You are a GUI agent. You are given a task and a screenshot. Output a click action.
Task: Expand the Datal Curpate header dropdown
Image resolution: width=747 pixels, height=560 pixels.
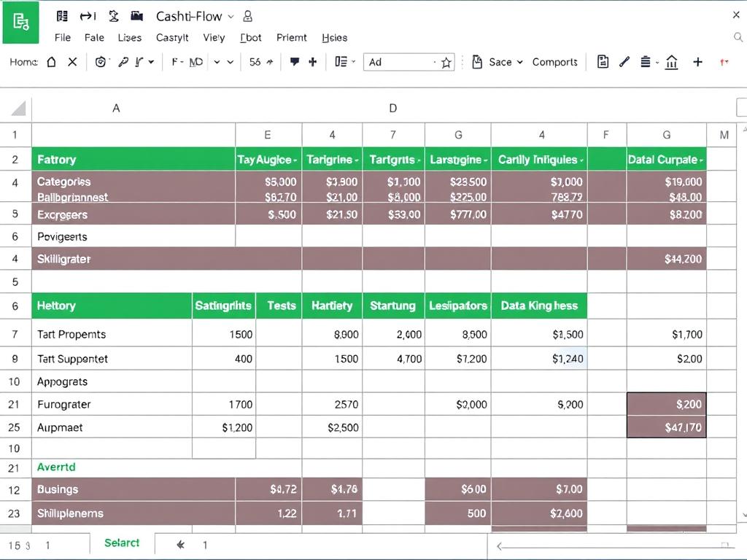point(701,159)
